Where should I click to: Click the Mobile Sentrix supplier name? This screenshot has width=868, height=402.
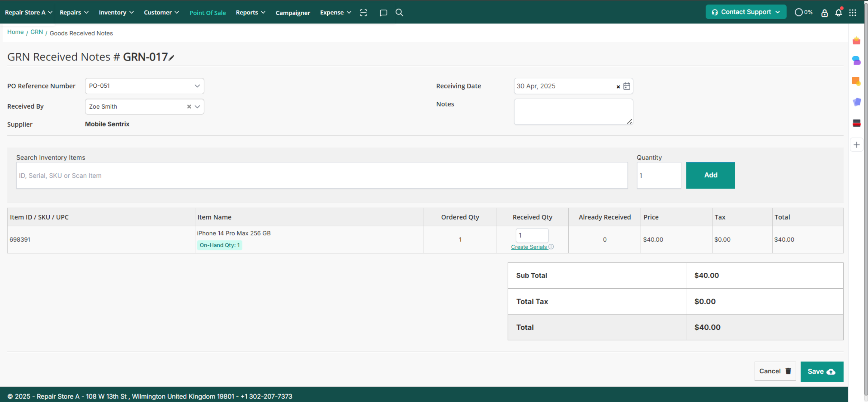(107, 124)
